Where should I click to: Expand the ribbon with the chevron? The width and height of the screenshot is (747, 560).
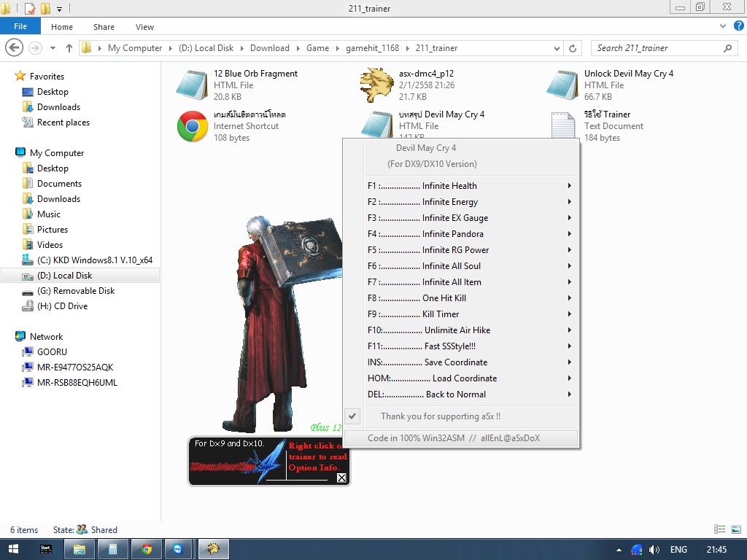(723, 26)
